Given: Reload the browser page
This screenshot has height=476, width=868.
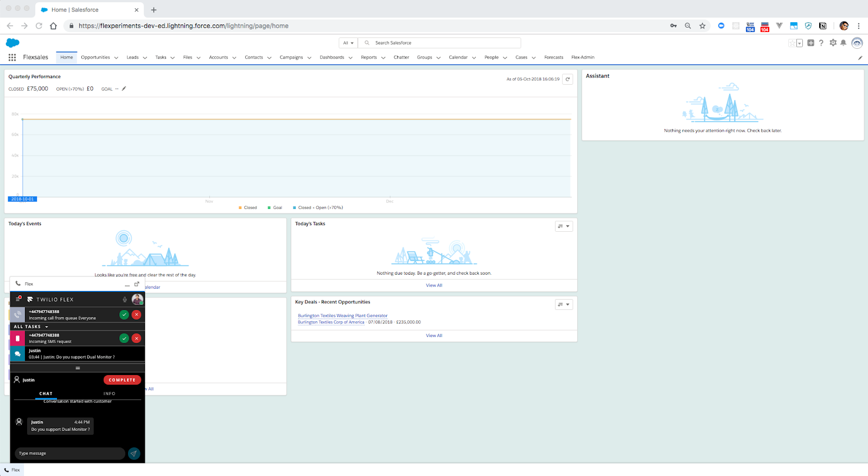Looking at the screenshot, I should (39, 26).
